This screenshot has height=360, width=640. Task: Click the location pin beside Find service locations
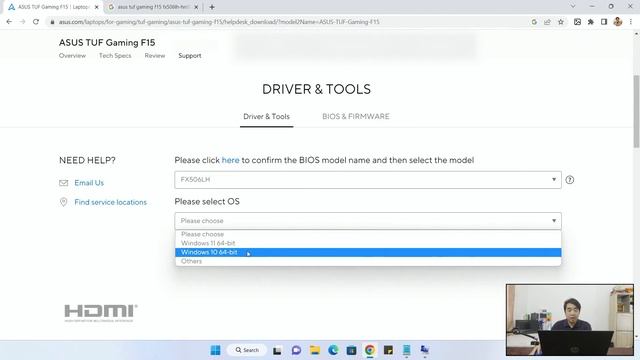tap(63, 202)
